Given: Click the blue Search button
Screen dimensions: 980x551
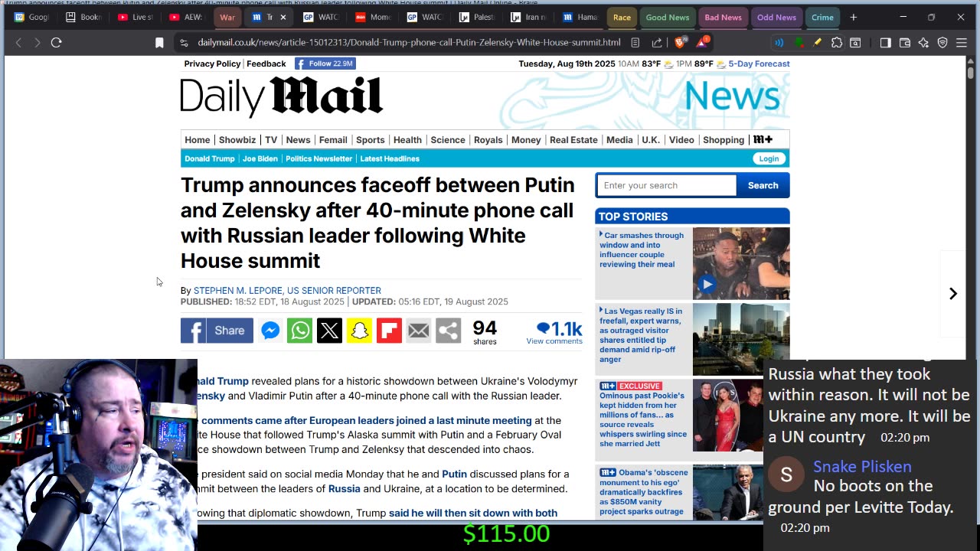Looking at the screenshot, I should [x=763, y=185].
